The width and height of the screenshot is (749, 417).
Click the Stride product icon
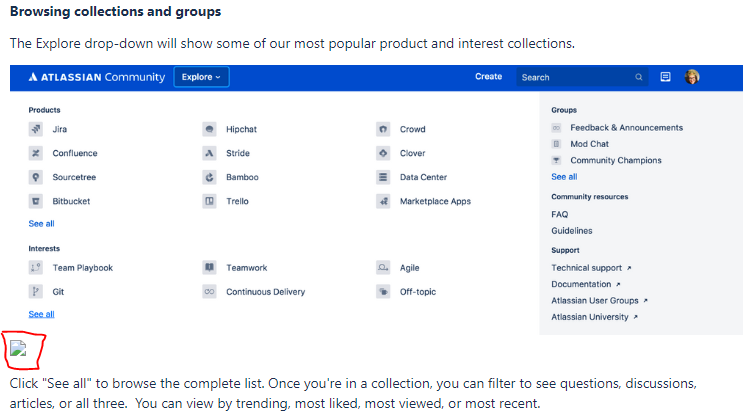point(209,153)
